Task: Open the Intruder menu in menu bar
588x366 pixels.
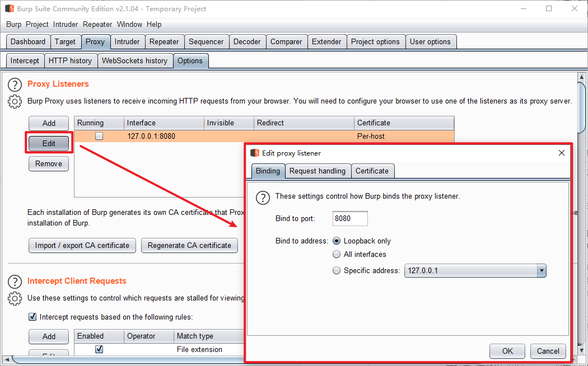Action: pyautogui.click(x=66, y=25)
